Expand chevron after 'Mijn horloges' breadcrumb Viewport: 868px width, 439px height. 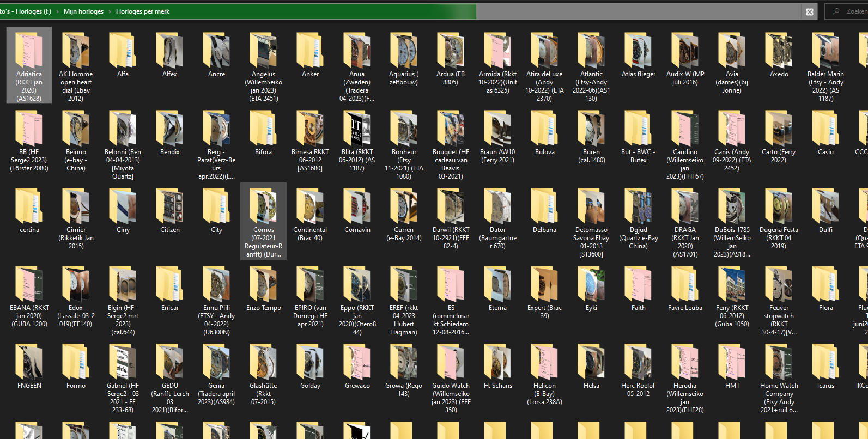(x=110, y=11)
